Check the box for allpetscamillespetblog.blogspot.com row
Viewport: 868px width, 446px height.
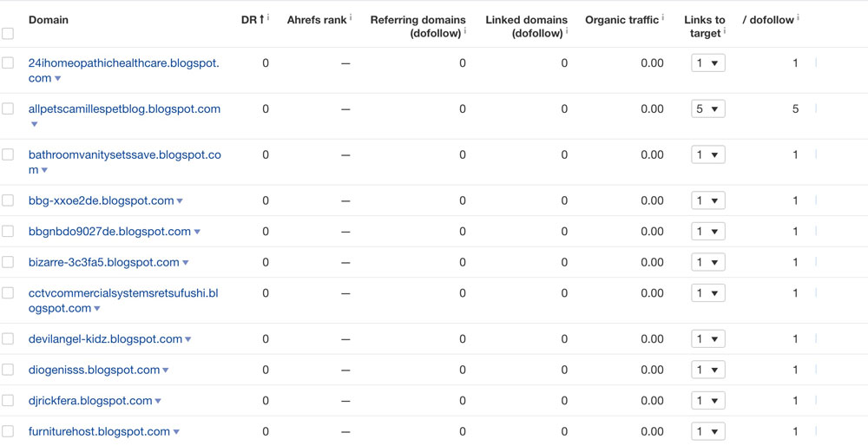coord(8,109)
